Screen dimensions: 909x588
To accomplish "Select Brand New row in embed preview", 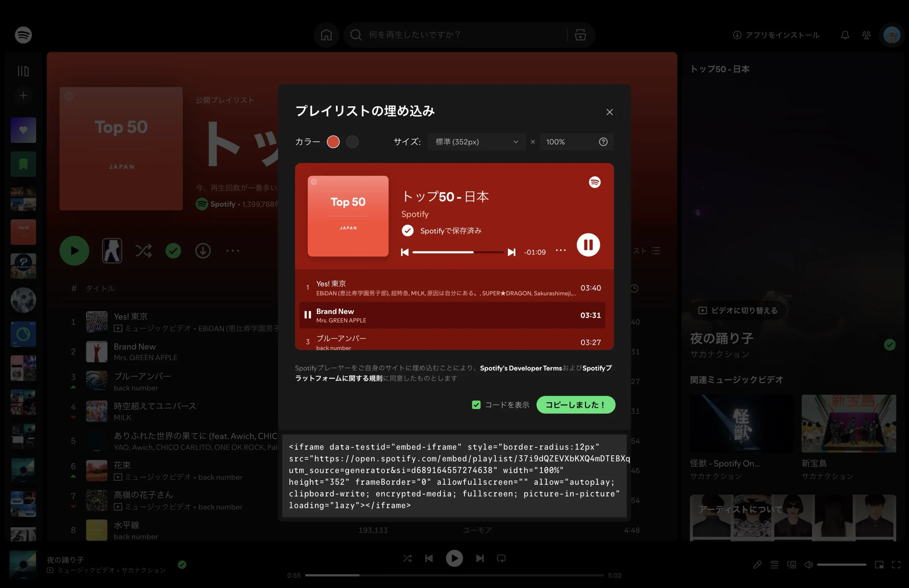I will coord(452,315).
